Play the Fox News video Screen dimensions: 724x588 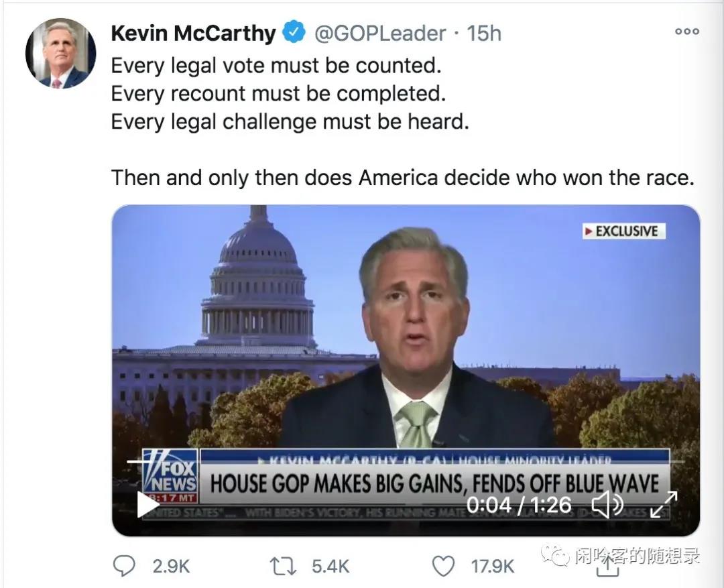(147, 504)
